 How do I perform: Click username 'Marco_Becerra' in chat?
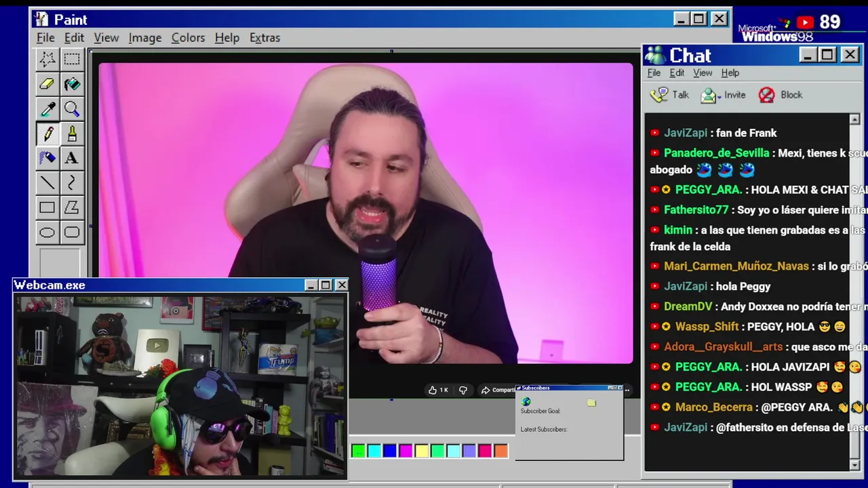(x=714, y=407)
